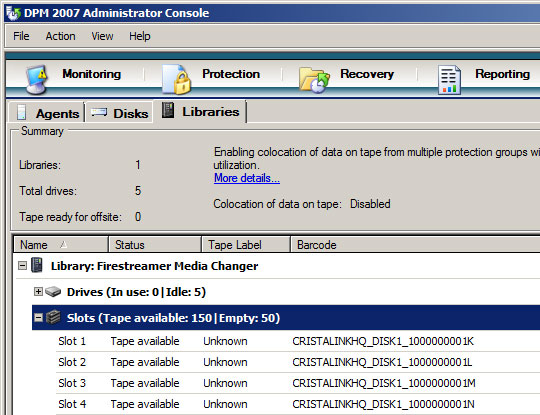The width and height of the screenshot is (540, 415).
Task: Go to the Recovery section
Action: point(367,74)
